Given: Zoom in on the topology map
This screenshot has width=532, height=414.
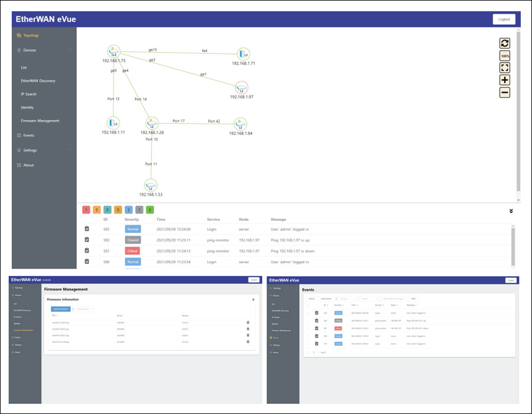Looking at the screenshot, I should pos(504,80).
